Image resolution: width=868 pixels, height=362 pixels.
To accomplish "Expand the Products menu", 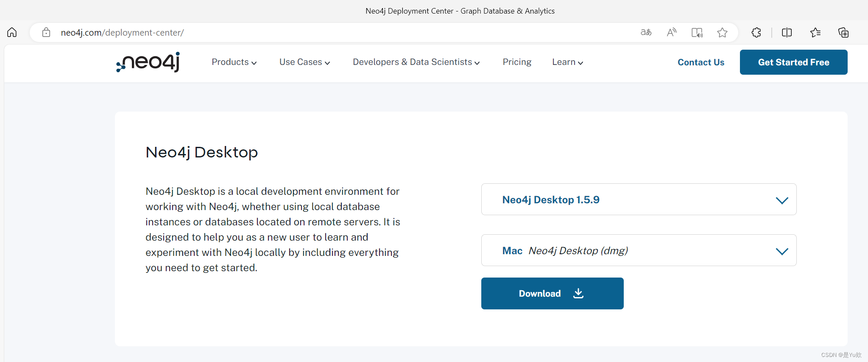I will pos(234,62).
